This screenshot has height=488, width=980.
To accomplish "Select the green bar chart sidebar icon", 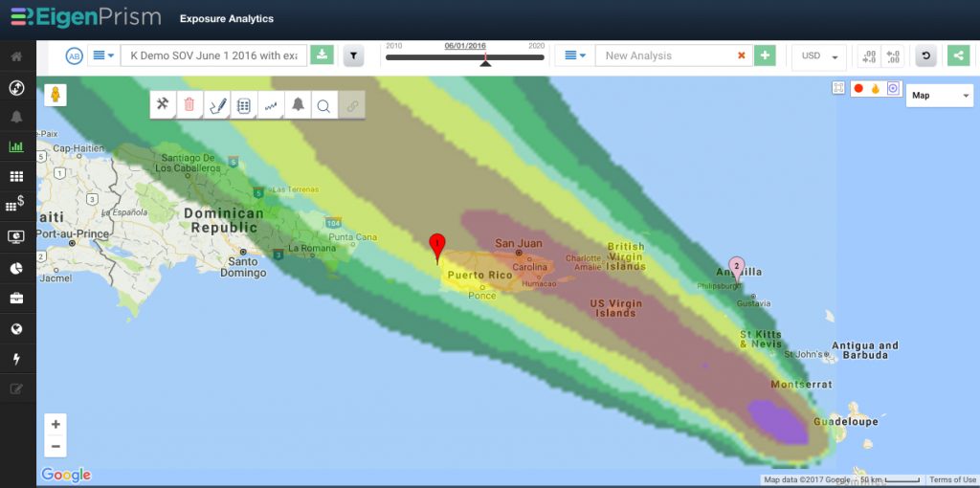I will 17,146.
